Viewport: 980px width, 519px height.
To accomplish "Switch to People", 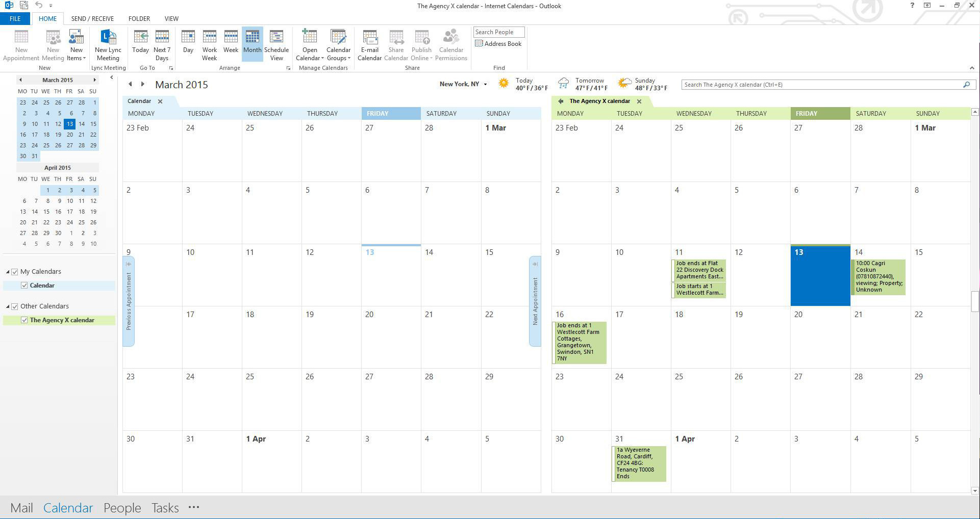I will pyautogui.click(x=122, y=508).
